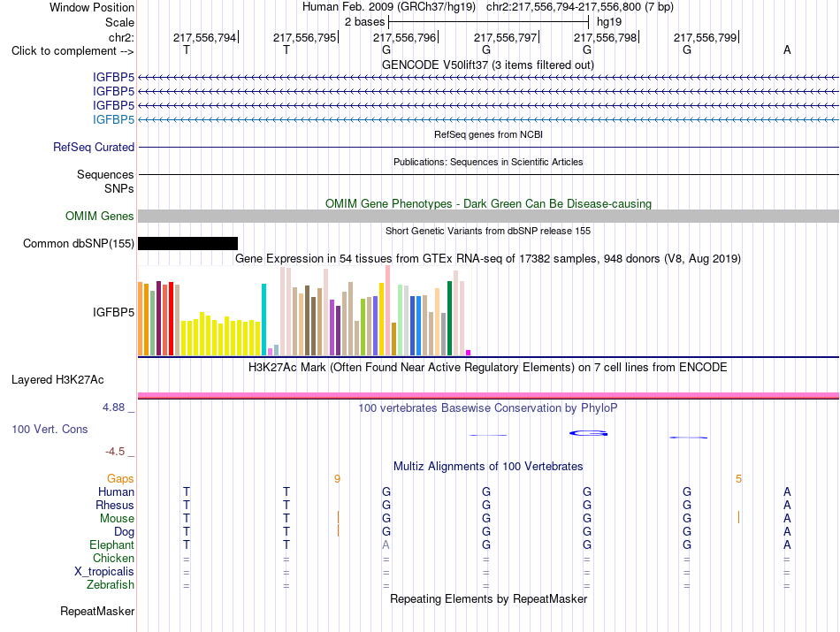Click the PhyloP conservation peak glyph
The image size is (840, 632).
point(588,433)
